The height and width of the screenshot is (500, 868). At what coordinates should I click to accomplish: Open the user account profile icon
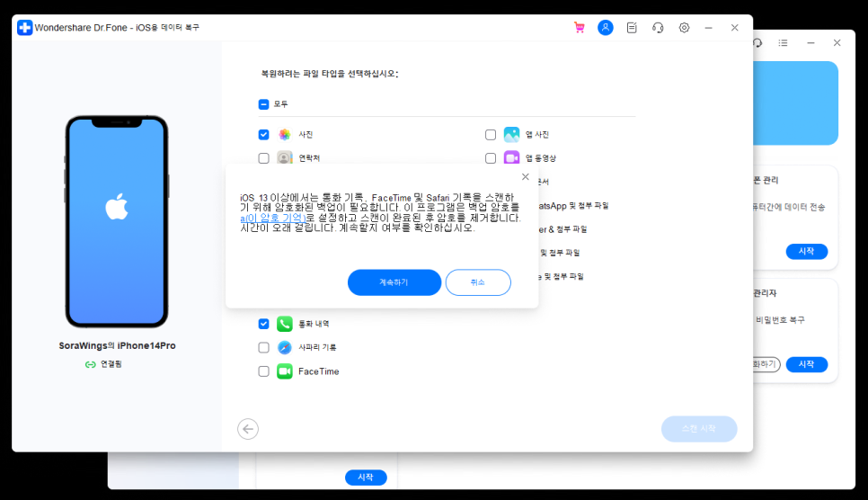click(606, 27)
